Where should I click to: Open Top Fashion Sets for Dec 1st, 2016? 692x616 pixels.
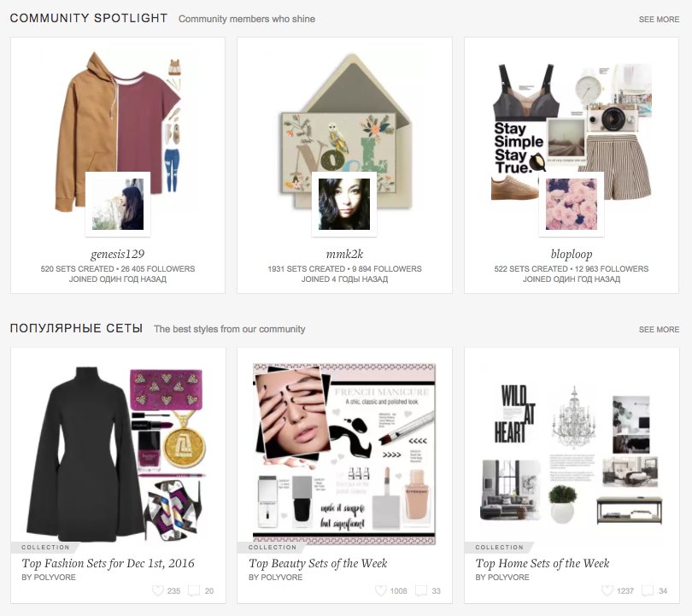[x=108, y=564]
